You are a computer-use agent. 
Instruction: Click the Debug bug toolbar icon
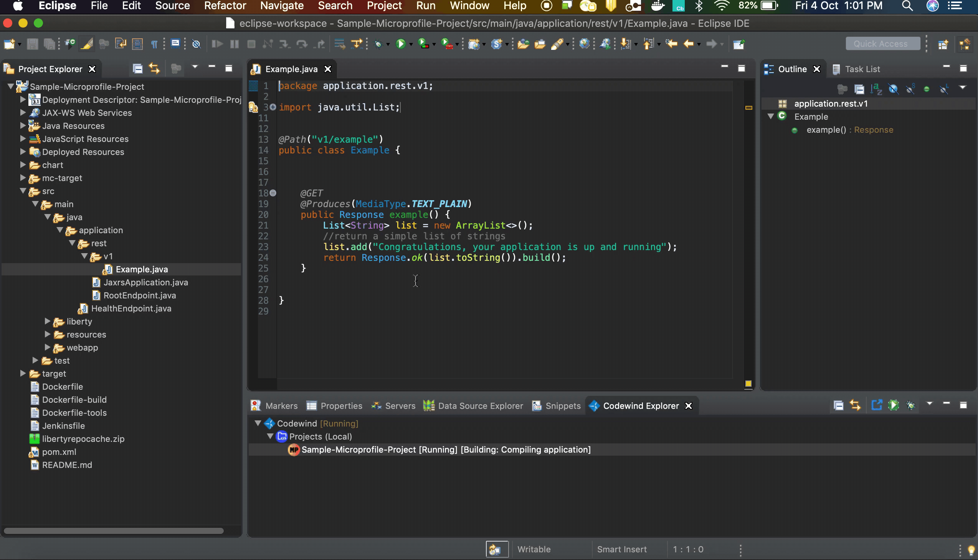click(378, 44)
